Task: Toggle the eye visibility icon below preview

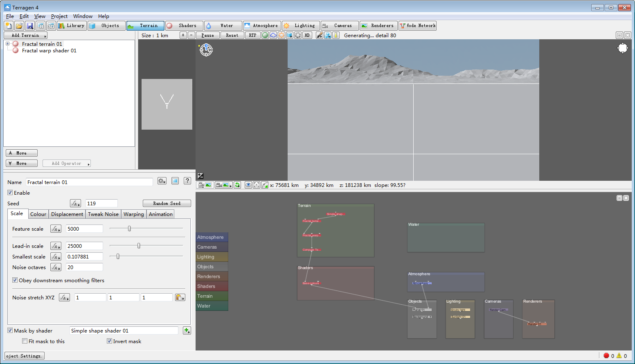Action: pos(248,185)
